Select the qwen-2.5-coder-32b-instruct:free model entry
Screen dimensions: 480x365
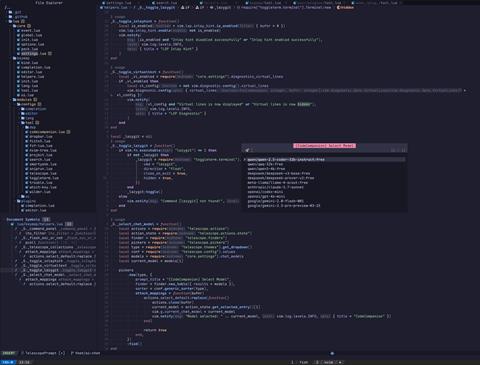click(x=324, y=160)
